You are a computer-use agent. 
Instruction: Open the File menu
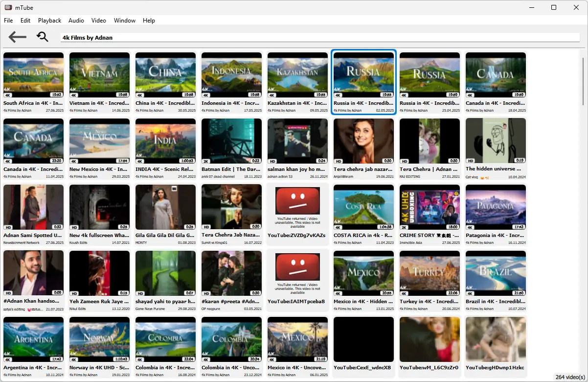coord(8,21)
